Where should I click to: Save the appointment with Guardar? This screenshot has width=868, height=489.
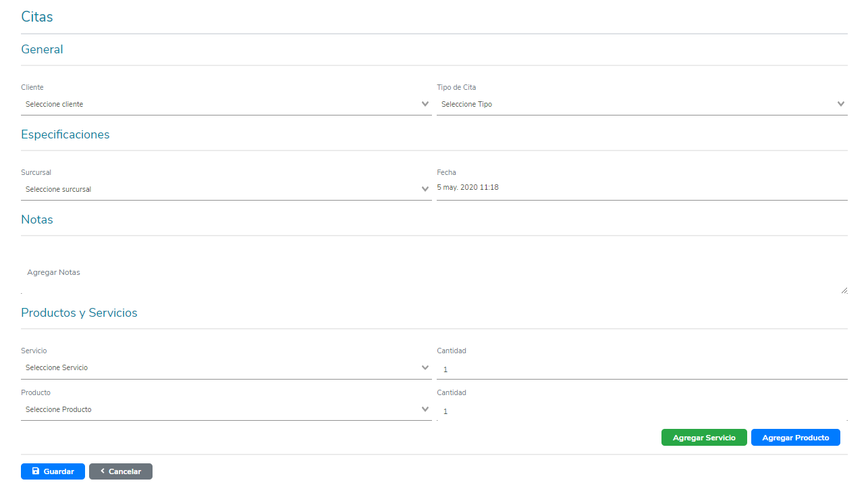tap(53, 471)
